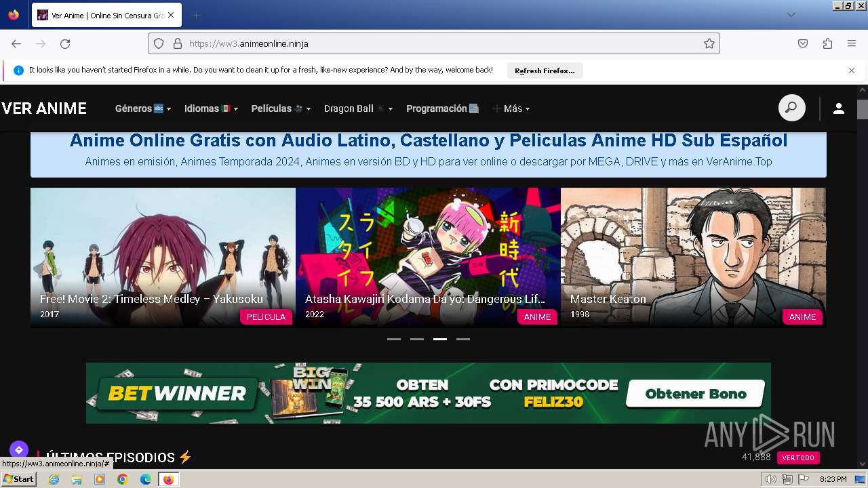Viewport: 868px width, 488px height.
Task: Click the site search magnifier icon
Action: click(x=792, y=108)
